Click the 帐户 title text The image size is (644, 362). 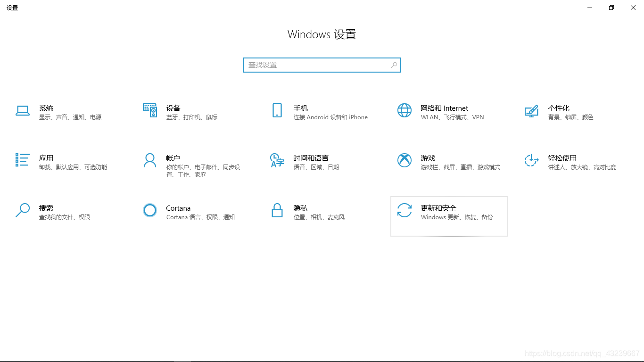(173, 158)
